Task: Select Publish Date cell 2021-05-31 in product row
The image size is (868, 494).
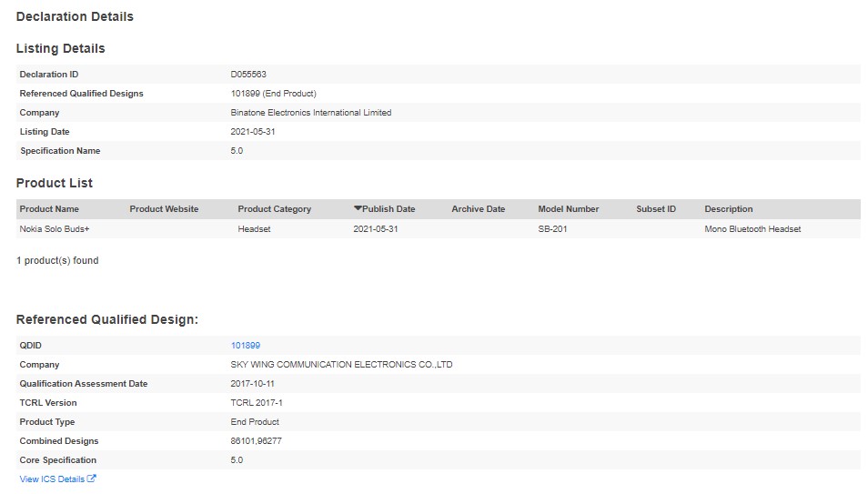Action: 376,228
